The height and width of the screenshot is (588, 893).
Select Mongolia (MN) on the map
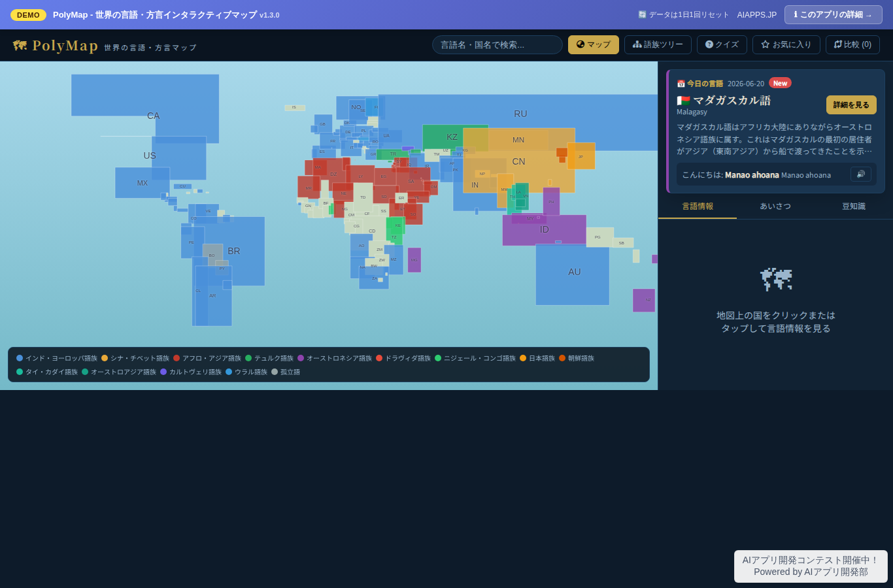pyautogui.click(x=518, y=139)
